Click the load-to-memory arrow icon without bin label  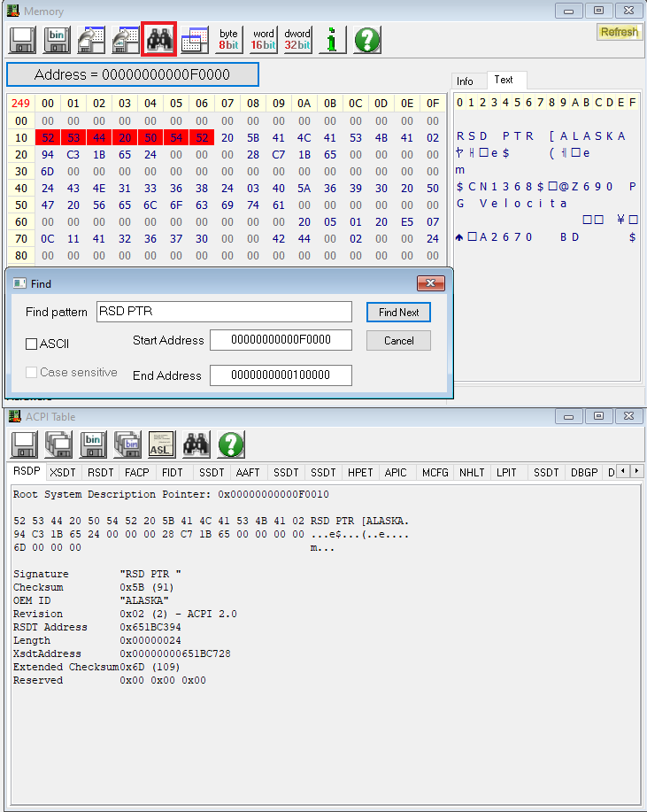coord(91,40)
